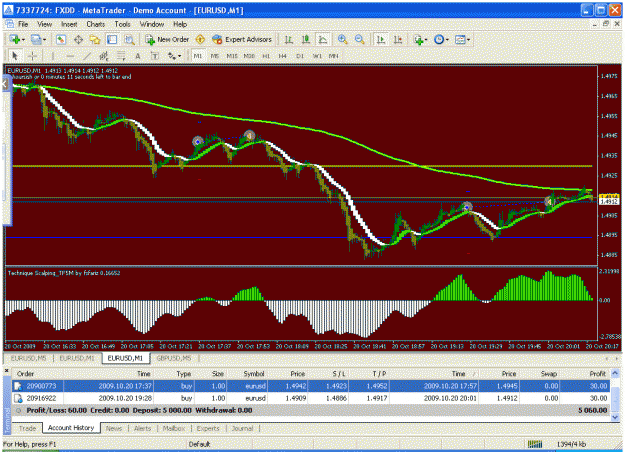Open the new chart dropdown arrow
625x452 pixels.
[x=24, y=40]
